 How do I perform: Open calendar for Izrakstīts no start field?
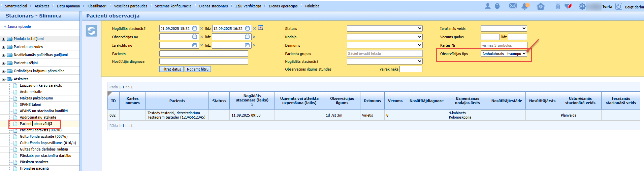click(x=195, y=45)
